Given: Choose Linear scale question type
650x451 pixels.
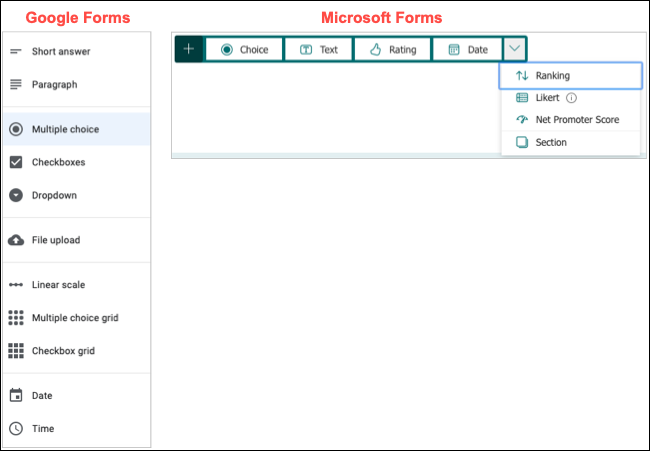Looking at the screenshot, I should (77, 285).
